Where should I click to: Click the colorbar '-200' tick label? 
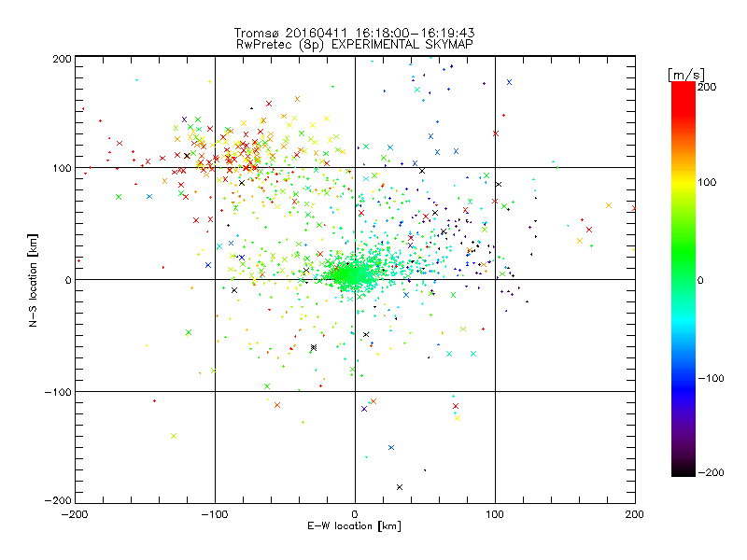pyautogui.click(x=711, y=472)
